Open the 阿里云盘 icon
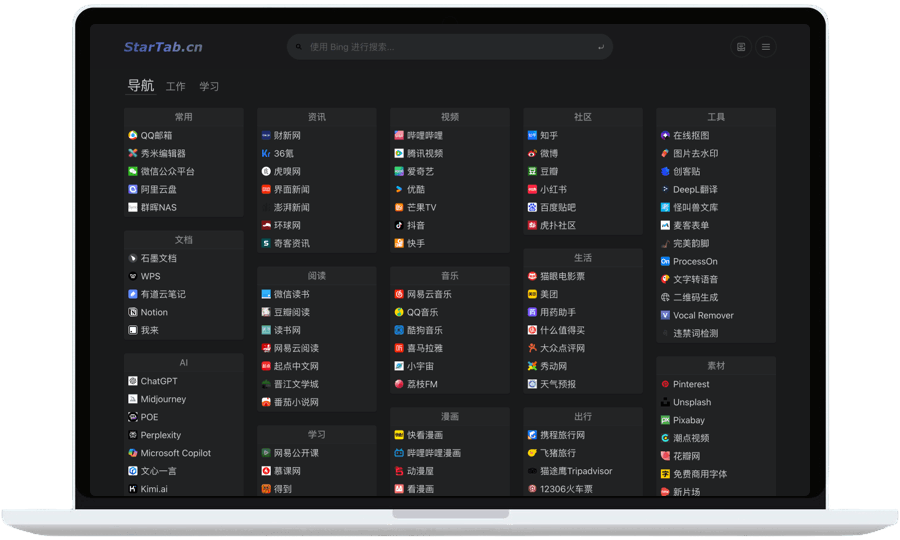Screen dimensions: 900x540 [x=133, y=189]
